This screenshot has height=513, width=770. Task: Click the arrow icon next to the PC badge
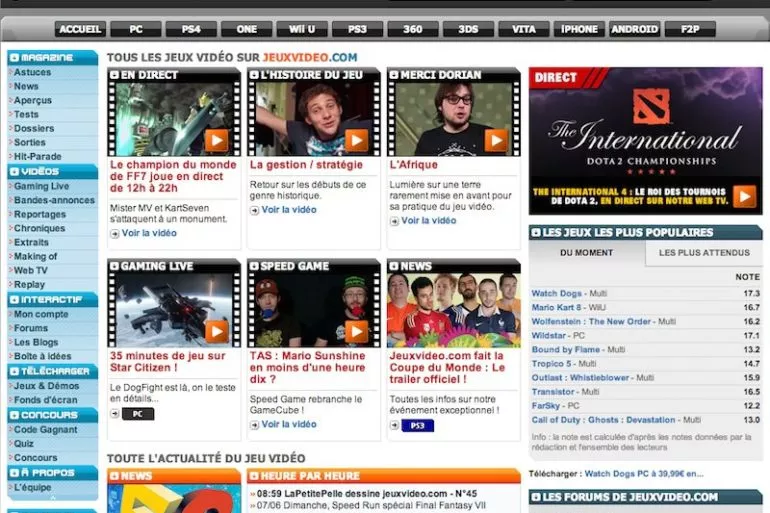(x=115, y=414)
